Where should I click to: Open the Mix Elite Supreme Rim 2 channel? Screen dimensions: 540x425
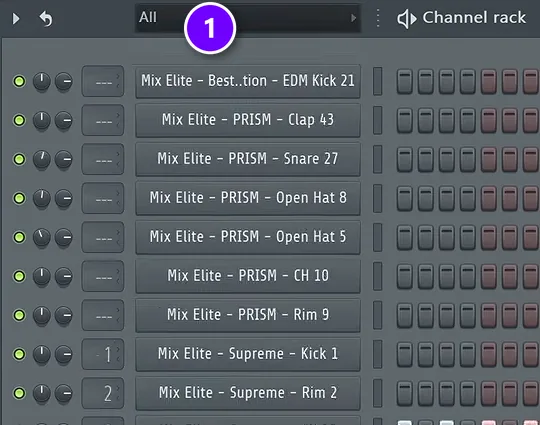coord(248,393)
